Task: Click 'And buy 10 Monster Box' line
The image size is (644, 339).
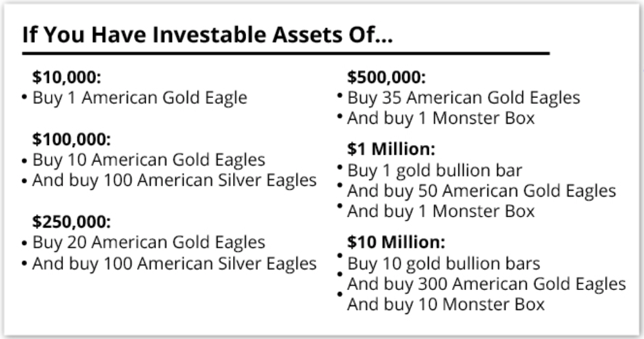Action: pyautogui.click(x=446, y=305)
